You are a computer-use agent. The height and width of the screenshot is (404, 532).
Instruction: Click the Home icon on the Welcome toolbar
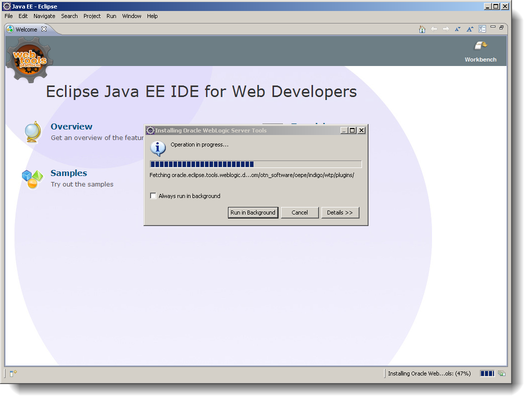422,29
